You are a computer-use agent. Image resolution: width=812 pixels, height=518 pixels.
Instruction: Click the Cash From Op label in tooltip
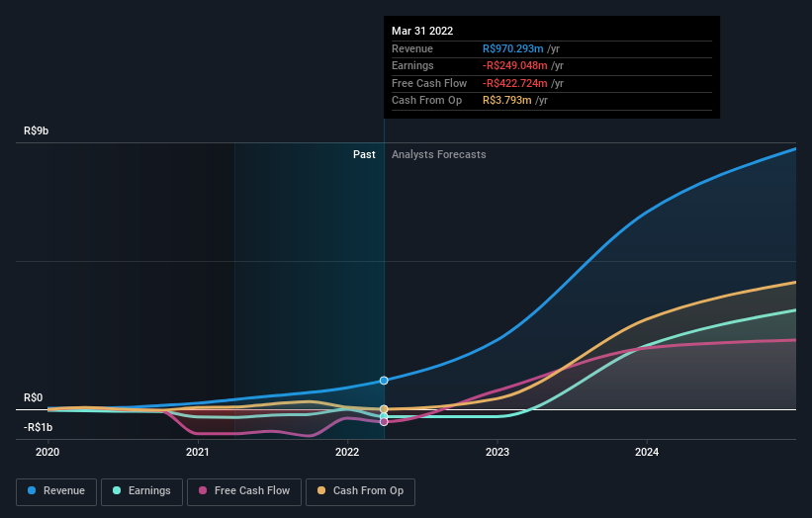pyautogui.click(x=426, y=101)
